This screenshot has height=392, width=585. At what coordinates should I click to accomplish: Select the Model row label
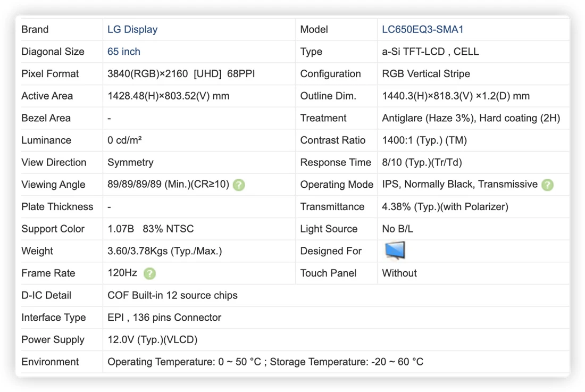[314, 29]
